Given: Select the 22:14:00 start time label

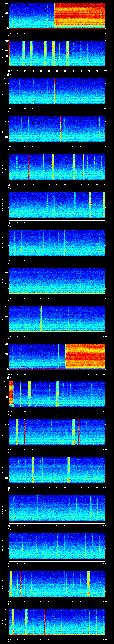Looking at the screenshot, I should [x=9, y=525].
